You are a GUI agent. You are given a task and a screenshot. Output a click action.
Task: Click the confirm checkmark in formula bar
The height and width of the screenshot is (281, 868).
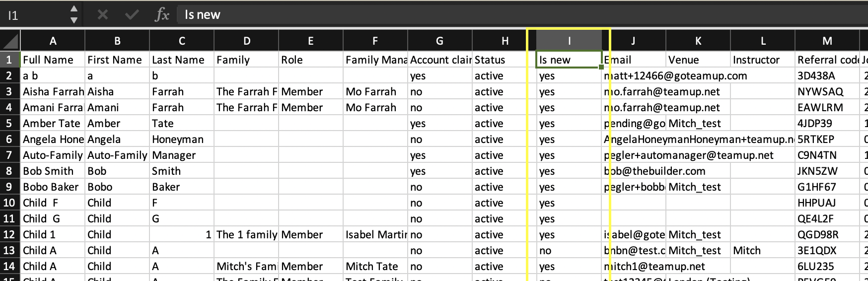(132, 14)
